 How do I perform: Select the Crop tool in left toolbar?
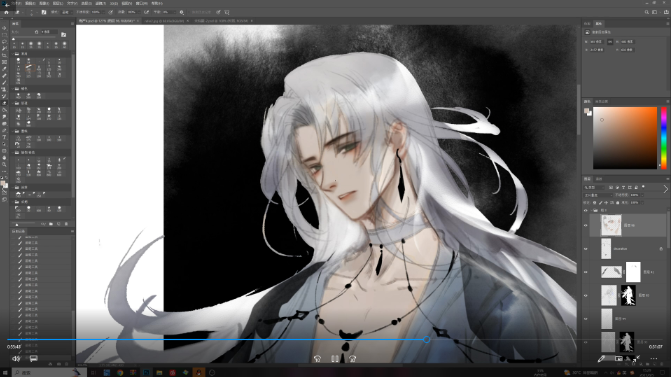point(4,56)
